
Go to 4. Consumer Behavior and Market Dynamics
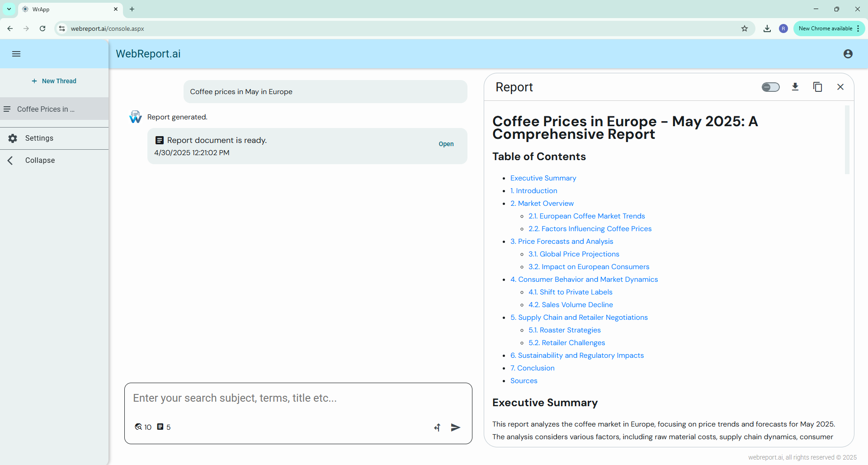tap(584, 280)
